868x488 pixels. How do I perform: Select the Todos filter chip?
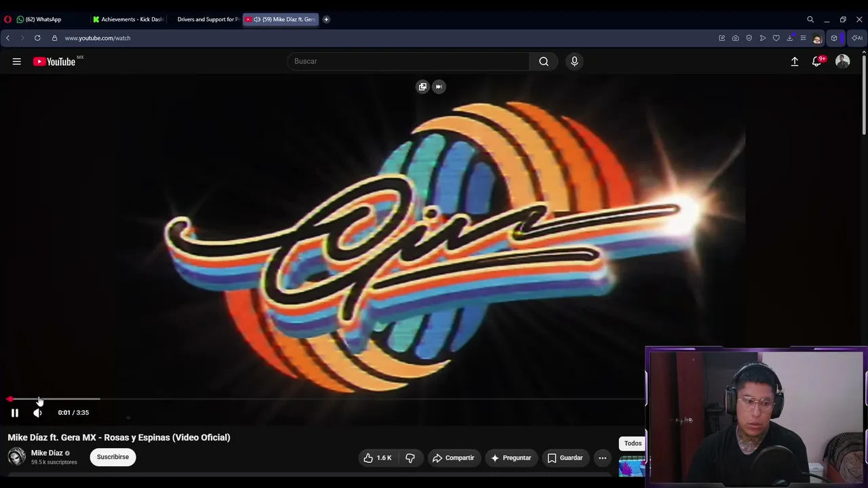633,443
